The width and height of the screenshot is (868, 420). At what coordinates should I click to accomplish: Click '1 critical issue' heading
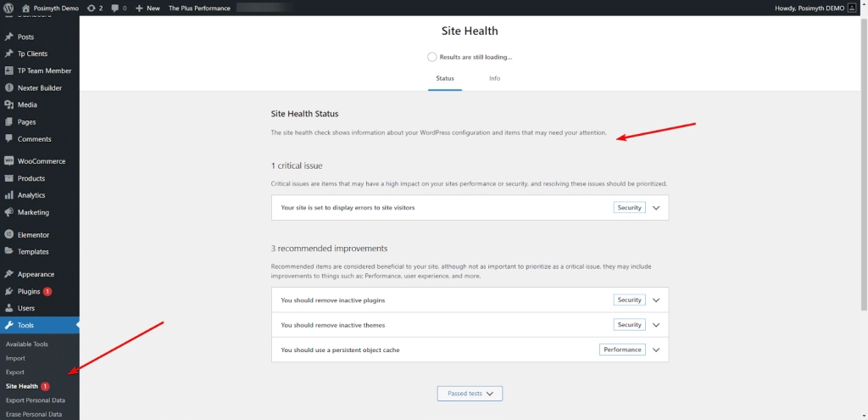(297, 165)
